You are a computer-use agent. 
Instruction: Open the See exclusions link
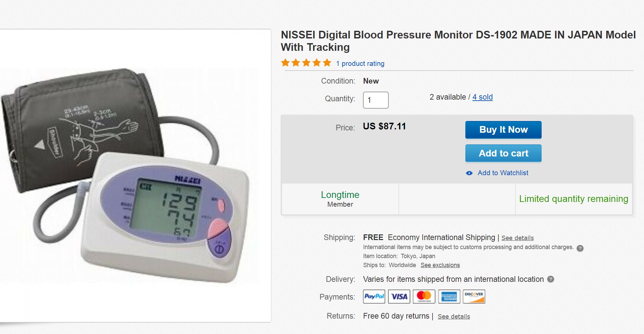[x=440, y=265]
